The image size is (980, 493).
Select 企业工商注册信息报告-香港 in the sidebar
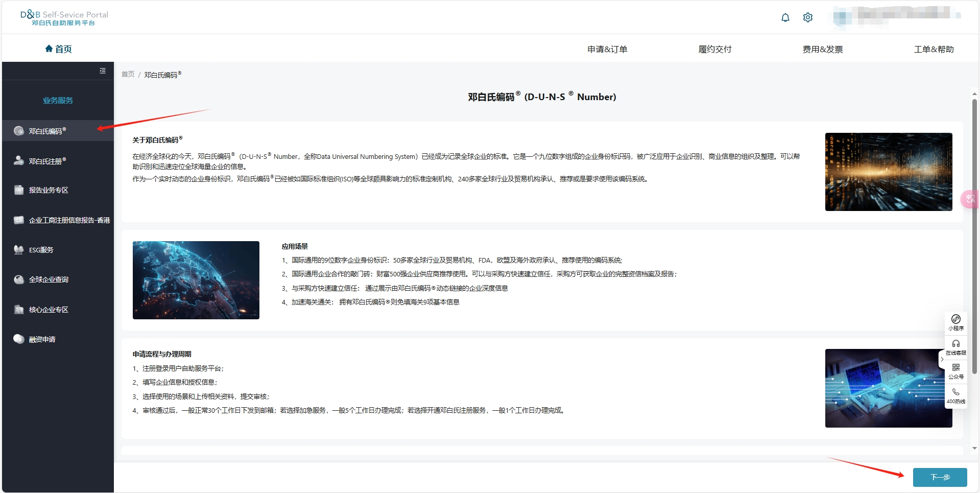coord(58,220)
